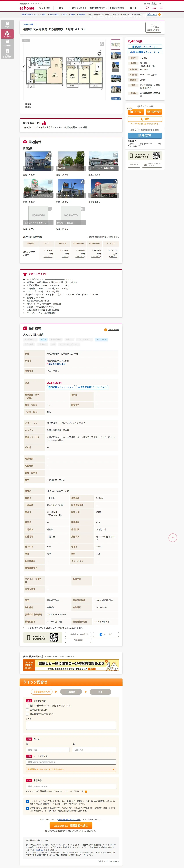Focus the メールアドレス input field
Image resolution: width=184 pixels, height=868 pixels.
(71, 762)
